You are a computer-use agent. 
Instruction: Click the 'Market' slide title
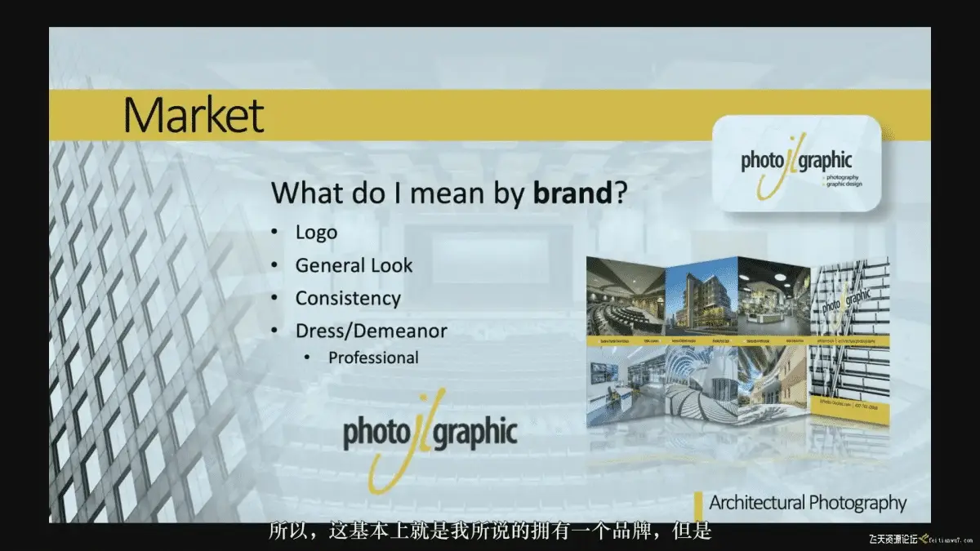coord(194,115)
